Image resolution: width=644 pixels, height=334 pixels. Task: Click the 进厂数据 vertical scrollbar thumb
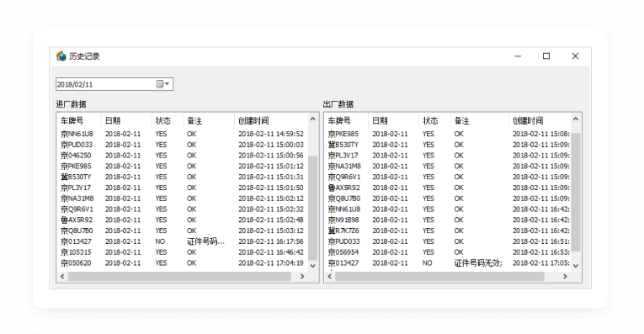click(x=313, y=208)
